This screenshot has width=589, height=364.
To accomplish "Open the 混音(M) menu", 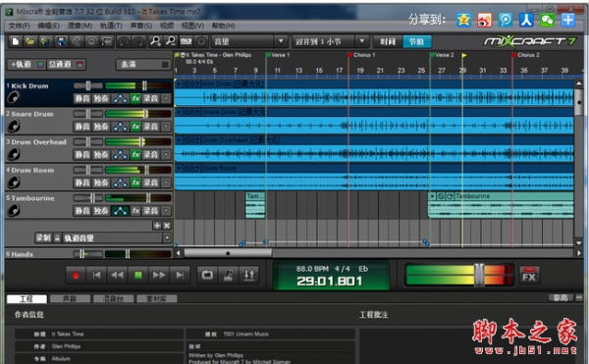I will 80,26.
